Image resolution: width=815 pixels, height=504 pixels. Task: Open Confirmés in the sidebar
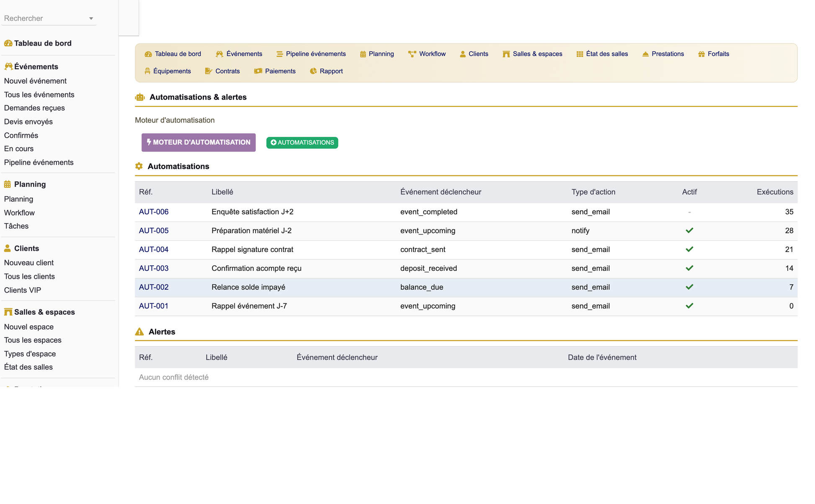(x=21, y=136)
